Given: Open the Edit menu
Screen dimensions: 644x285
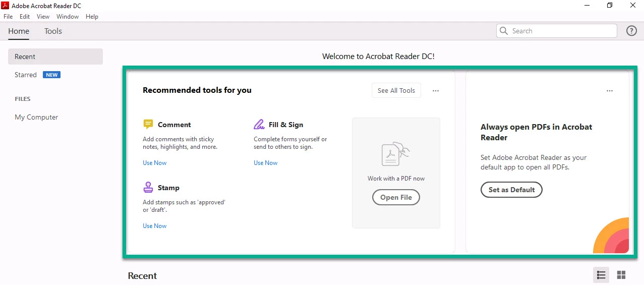Looking at the screenshot, I should 25,17.
